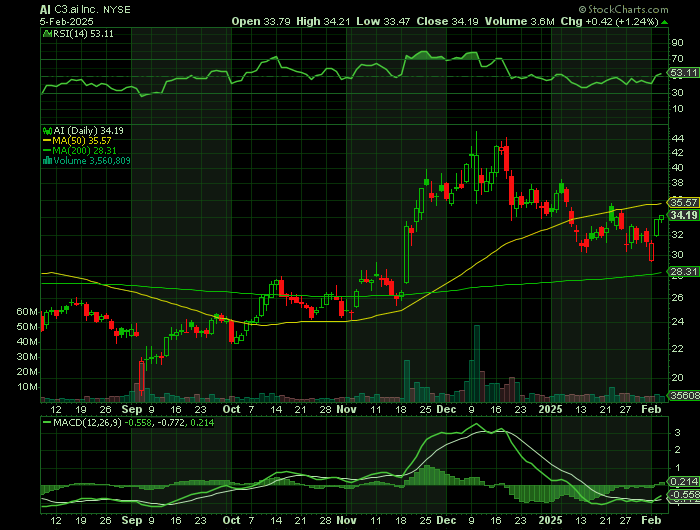Click the 40M label on volume axis

[x=27, y=342]
